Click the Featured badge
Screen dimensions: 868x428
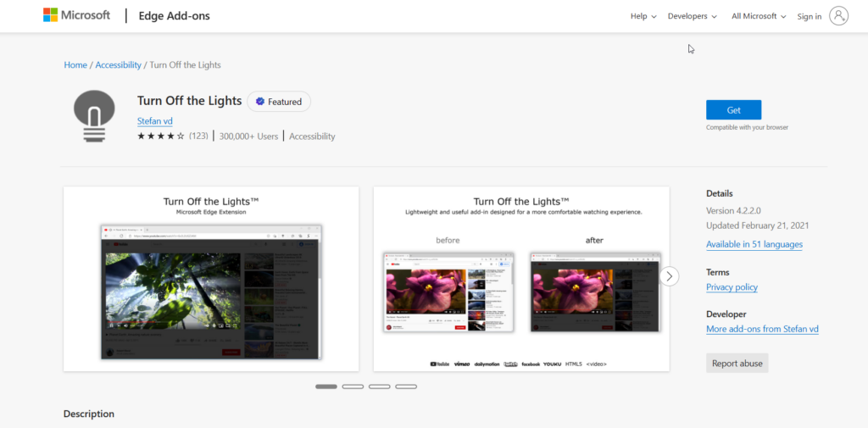click(x=279, y=102)
